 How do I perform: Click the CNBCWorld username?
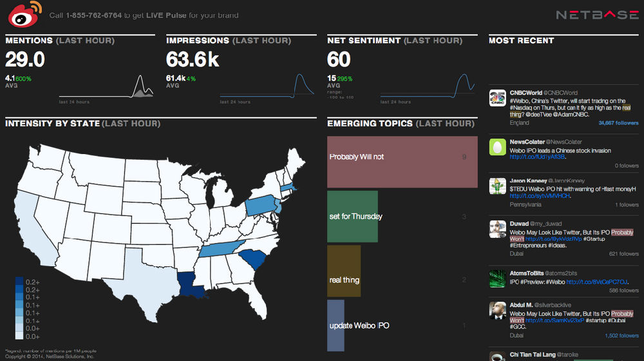(526, 93)
